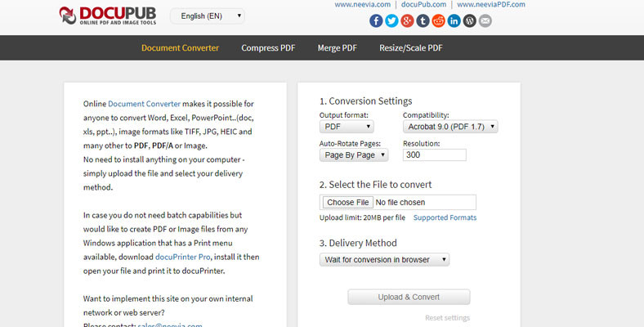This screenshot has width=644, height=327.
Task: Click the Choose File button
Action: click(348, 202)
